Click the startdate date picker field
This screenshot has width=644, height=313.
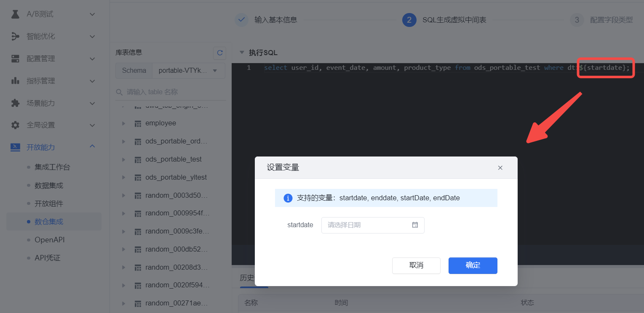tap(373, 225)
